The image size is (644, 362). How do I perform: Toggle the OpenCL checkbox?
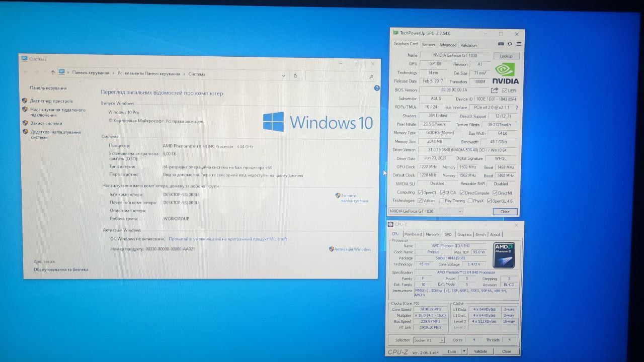[x=420, y=193]
